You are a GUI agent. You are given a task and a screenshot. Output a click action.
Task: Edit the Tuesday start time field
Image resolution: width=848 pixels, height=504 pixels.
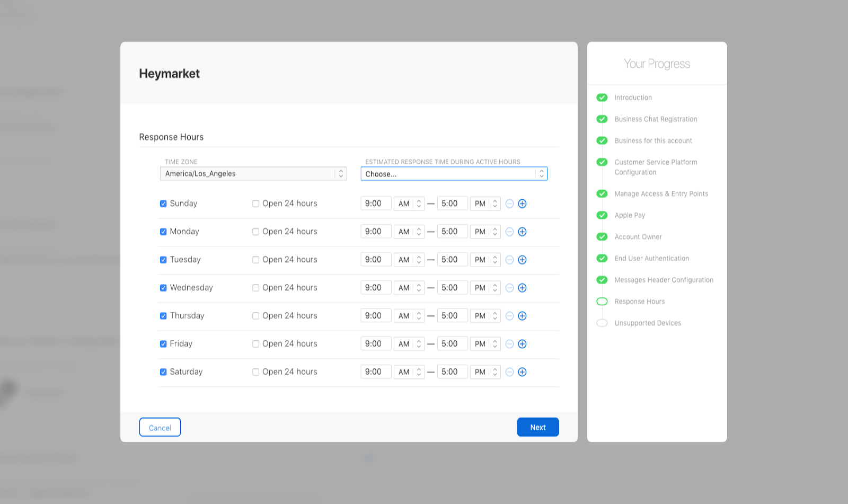[x=376, y=260]
